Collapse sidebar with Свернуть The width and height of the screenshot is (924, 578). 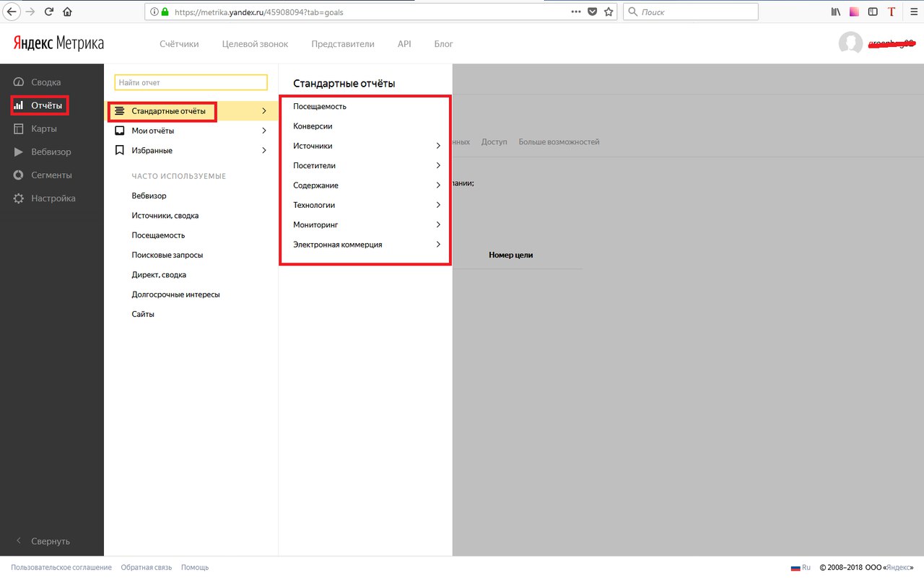[43, 541]
